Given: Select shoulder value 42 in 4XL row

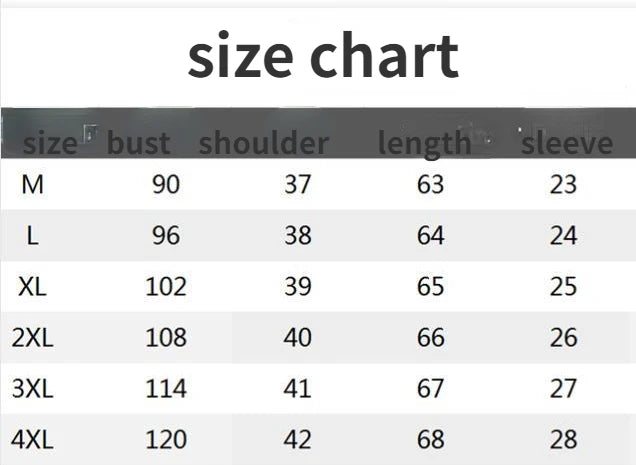Looking at the screenshot, I should [297, 439].
